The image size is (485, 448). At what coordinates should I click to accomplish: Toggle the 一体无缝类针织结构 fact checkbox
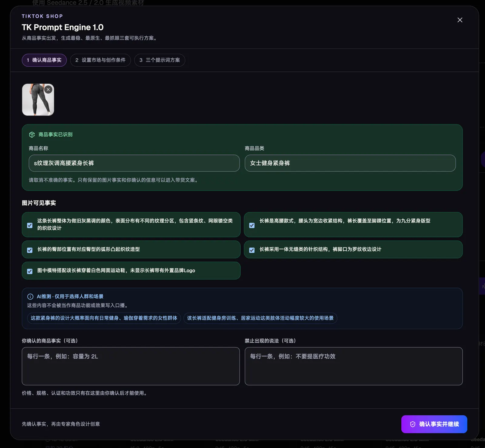[x=252, y=250]
